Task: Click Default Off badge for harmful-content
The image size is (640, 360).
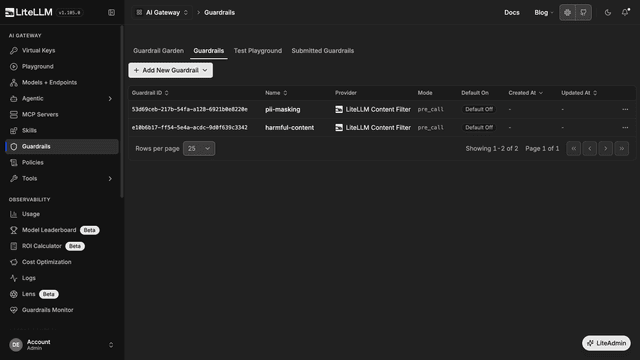Action: pyautogui.click(x=479, y=128)
